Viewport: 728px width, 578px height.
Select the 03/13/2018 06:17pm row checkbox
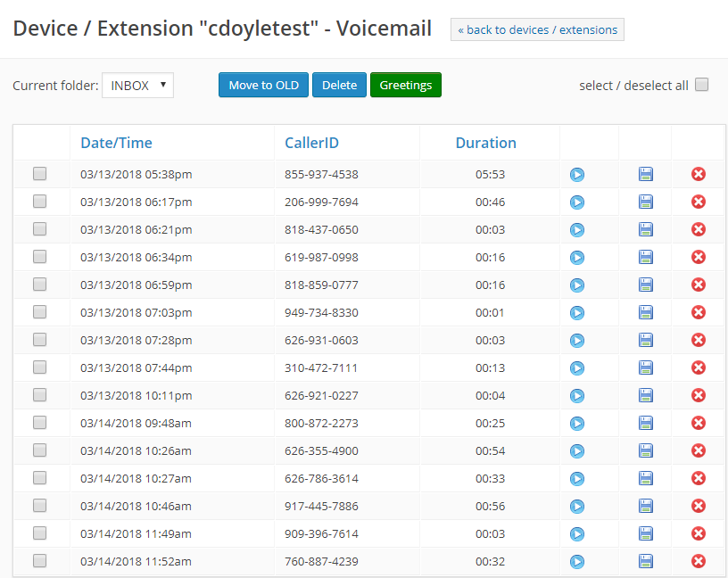(x=39, y=201)
